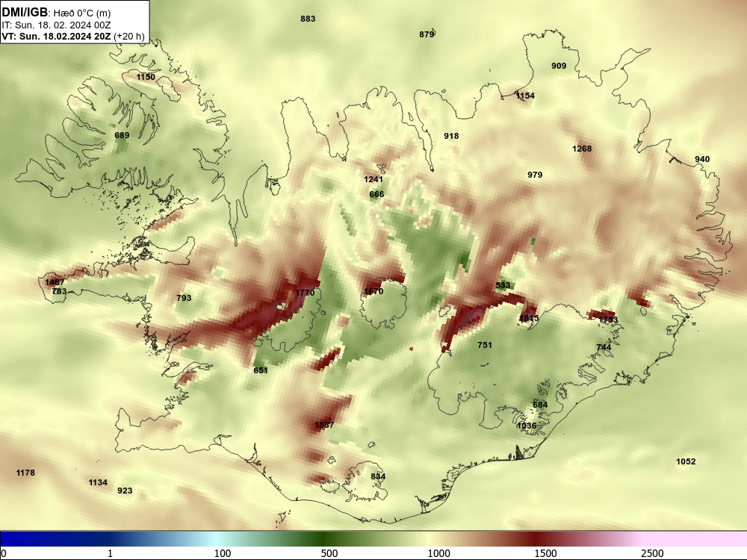
Task: Click the 100 tick on the color scale
Action: click(x=223, y=553)
